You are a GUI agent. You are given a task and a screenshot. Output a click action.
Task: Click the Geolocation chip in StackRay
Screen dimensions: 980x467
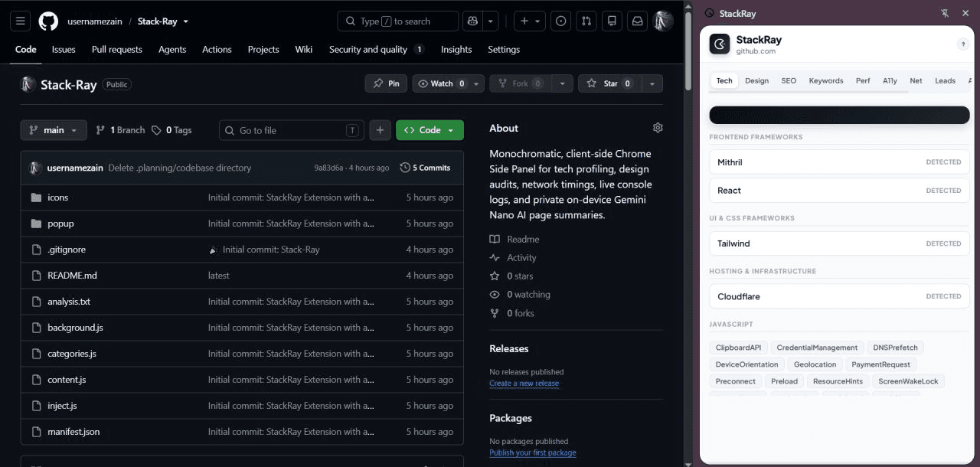[815, 364]
